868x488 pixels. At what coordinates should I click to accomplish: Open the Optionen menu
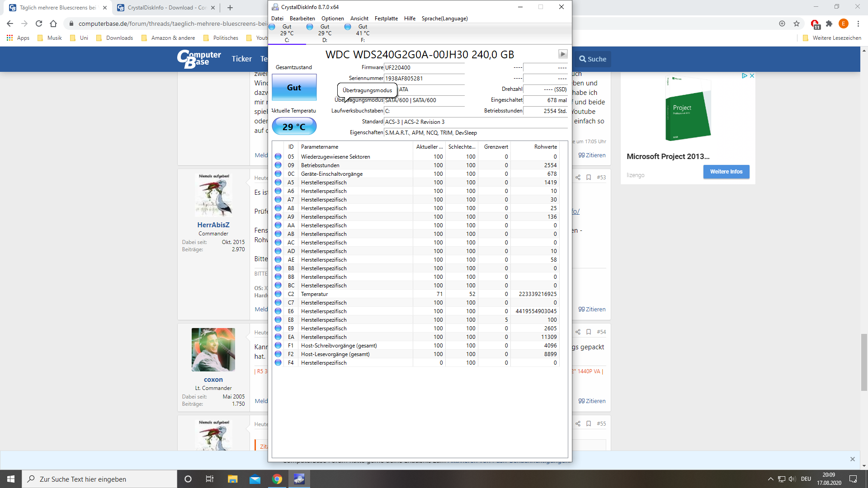(332, 19)
